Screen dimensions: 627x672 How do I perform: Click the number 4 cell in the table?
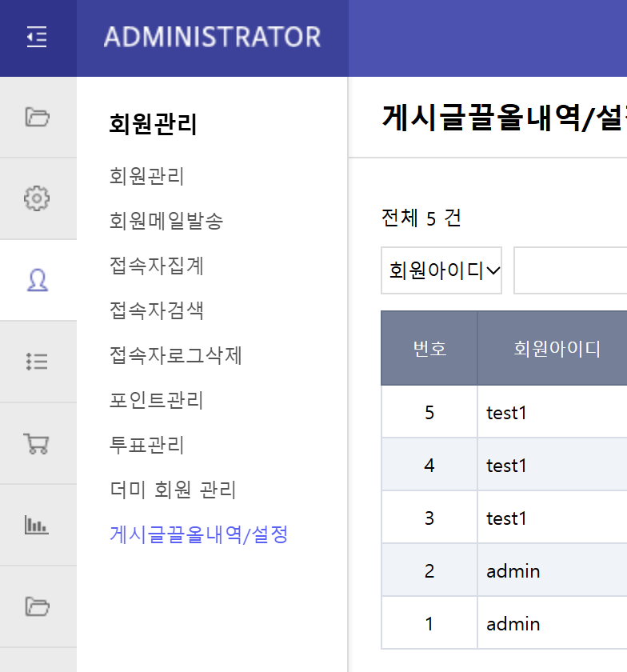(429, 465)
